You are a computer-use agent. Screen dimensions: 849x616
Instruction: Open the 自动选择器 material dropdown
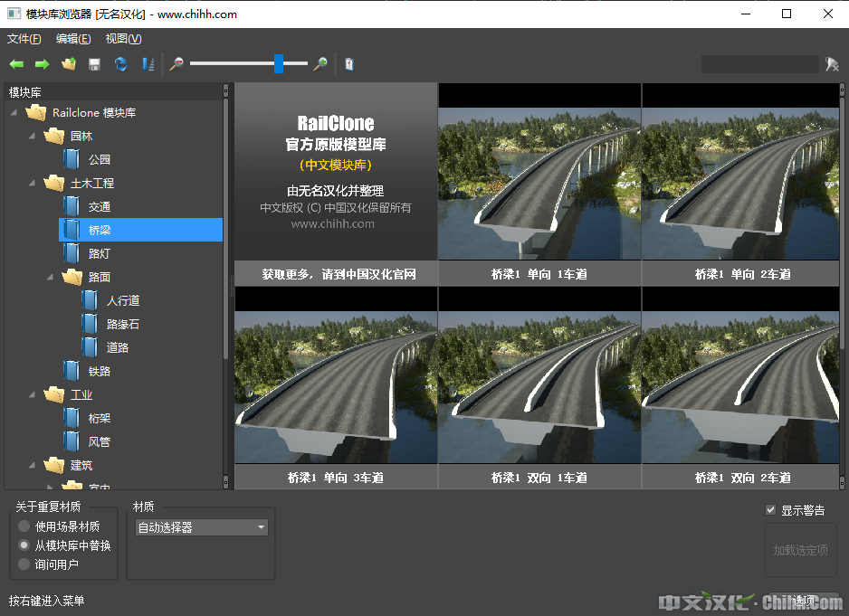pyautogui.click(x=202, y=527)
